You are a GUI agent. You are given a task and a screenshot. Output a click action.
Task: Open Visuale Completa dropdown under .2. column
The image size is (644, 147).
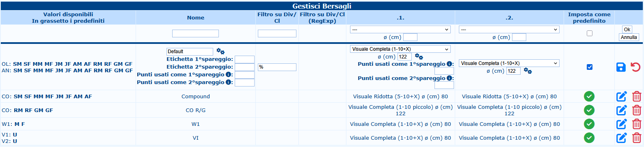point(509,63)
